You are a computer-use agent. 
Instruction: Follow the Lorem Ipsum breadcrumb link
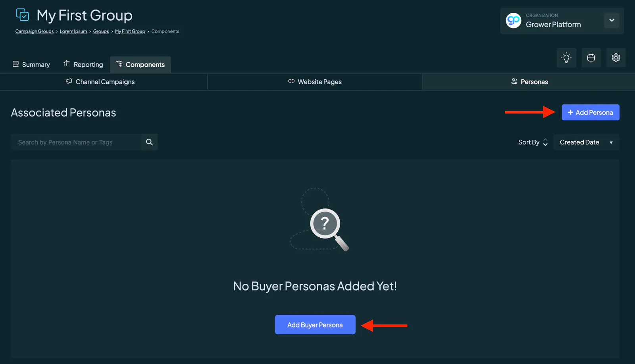pyautogui.click(x=73, y=31)
